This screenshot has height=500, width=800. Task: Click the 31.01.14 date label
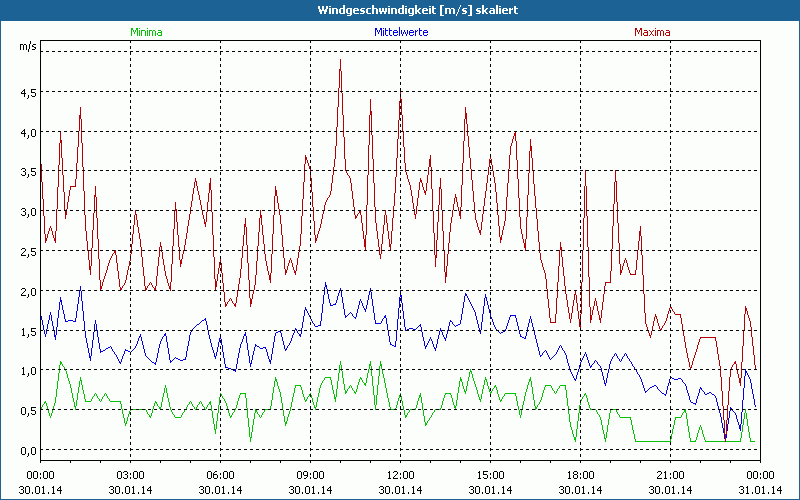(x=760, y=489)
